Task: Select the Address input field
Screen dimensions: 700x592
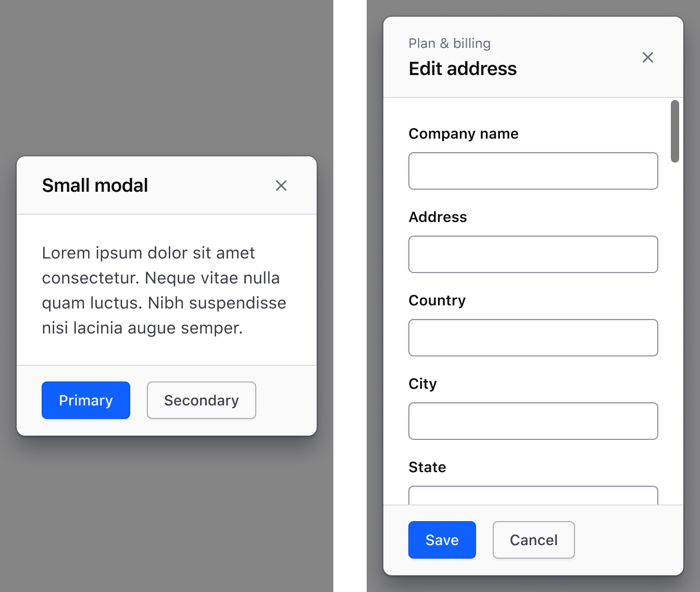Action: (x=533, y=254)
